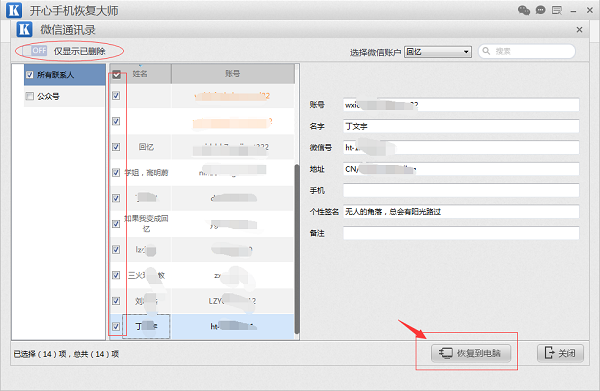Open the 选择微信账户 dropdown

438,52
